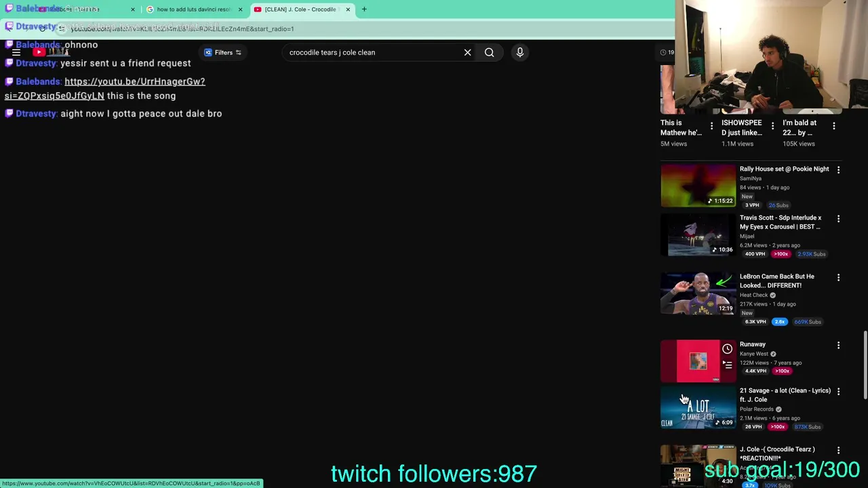This screenshot has height=488, width=868.
Task: Visit the Kanye West channel
Action: 754,354
